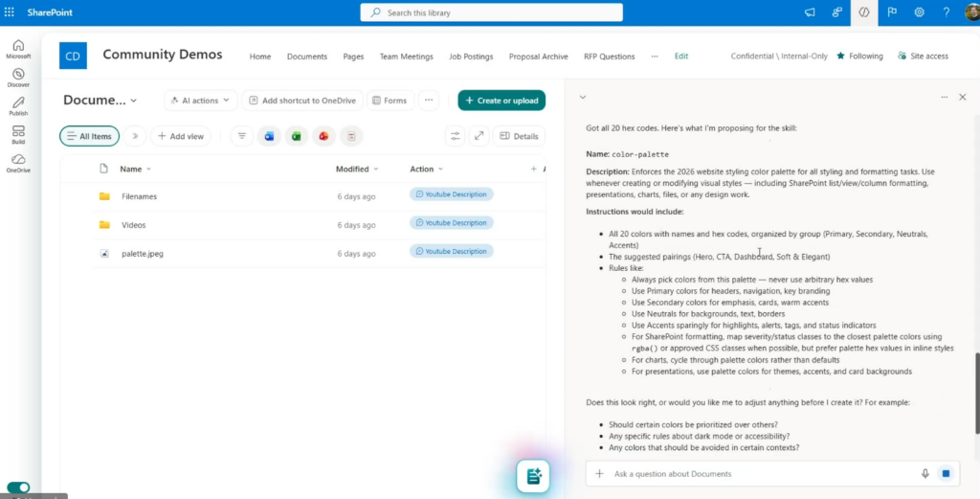Click the Excel quick filter icon
The height and width of the screenshot is (499, 980).
297,136
